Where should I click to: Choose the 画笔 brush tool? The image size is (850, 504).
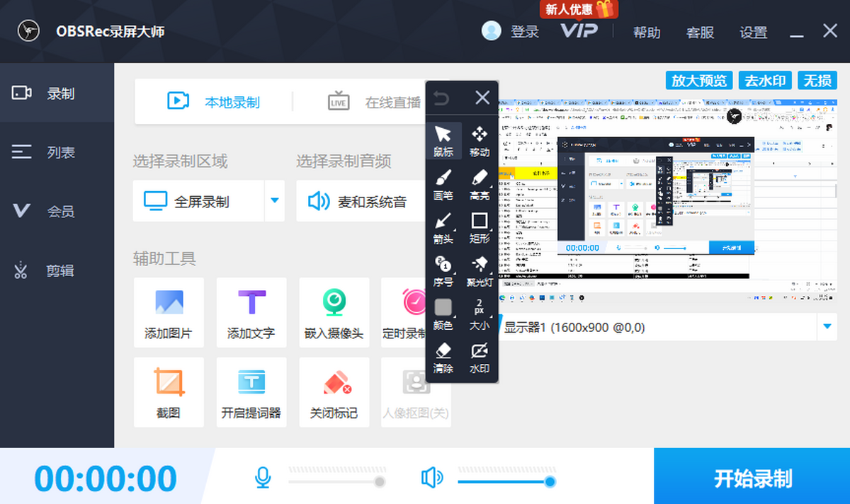pos(443,184)
